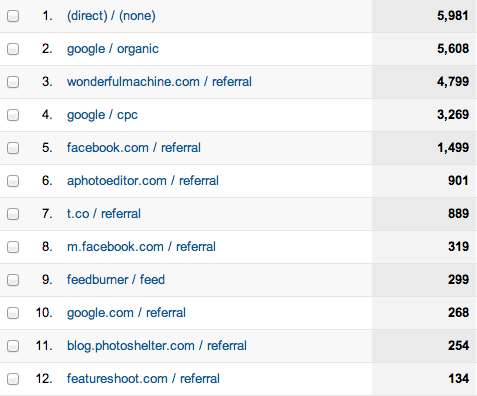This screenshot has height=396, width=477.
Task: Tick the aphotoeditor.com row checkbox
Action: click(13, 181)
